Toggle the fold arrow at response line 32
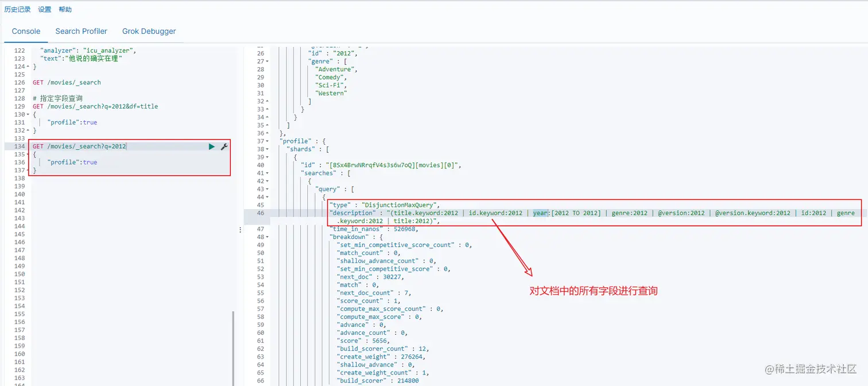The image size is (868, 386). (267, 101)
